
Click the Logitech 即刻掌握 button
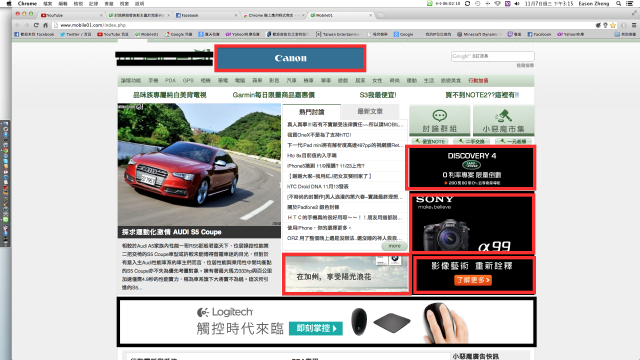316,329
